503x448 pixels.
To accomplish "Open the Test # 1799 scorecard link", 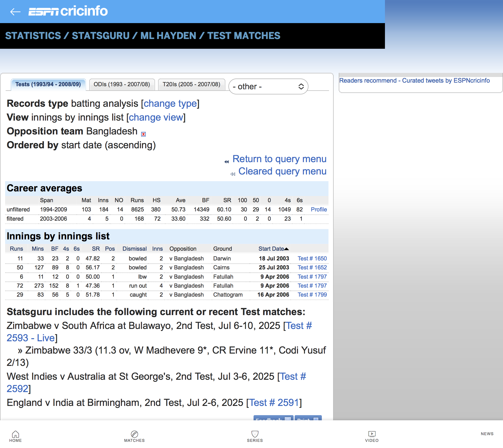I will [x=312, y=295].
